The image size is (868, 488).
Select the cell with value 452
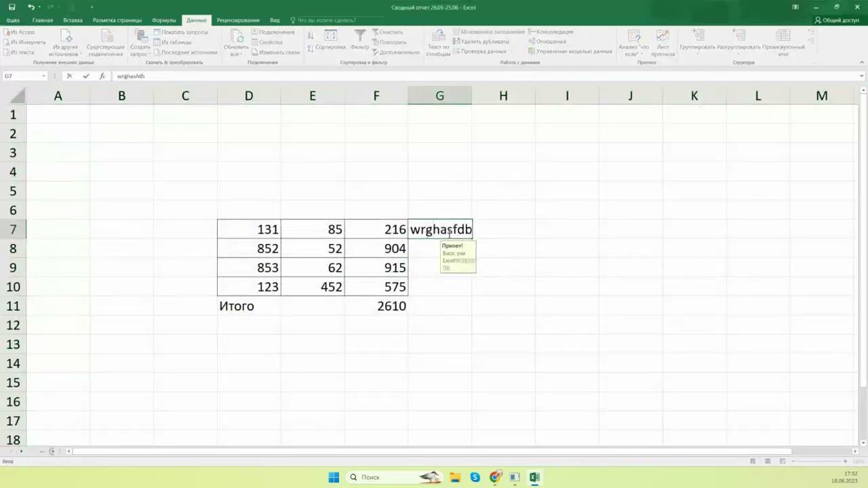(313, 287)
